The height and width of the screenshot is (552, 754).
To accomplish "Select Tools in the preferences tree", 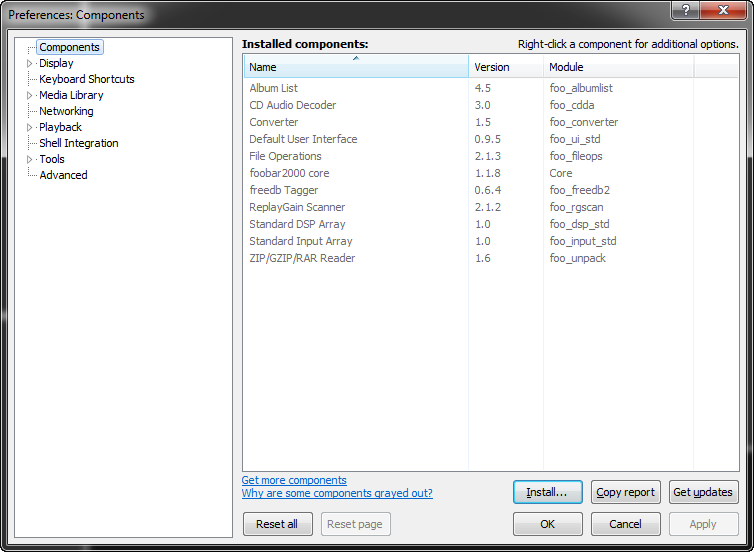I will (52, 159).
